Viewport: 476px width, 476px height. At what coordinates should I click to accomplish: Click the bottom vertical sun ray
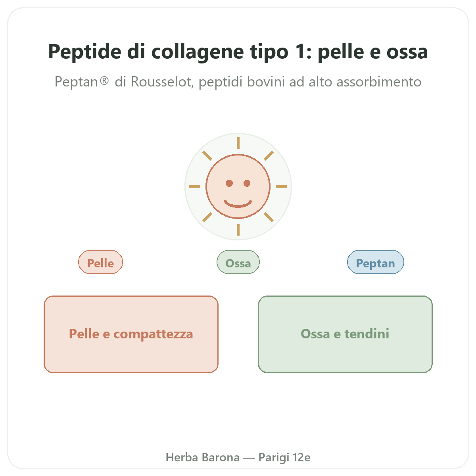pyautogui.click(x=238, y=230)
